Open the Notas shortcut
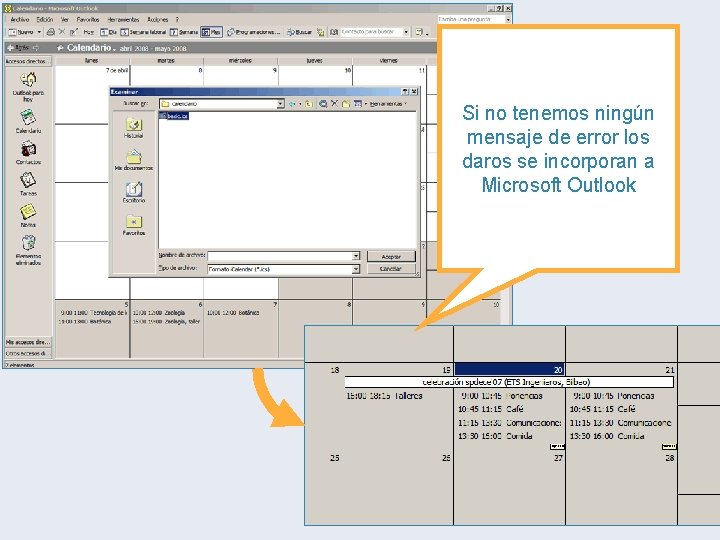The height and width of the screenshot is (540, 720). tap(28, 215)
